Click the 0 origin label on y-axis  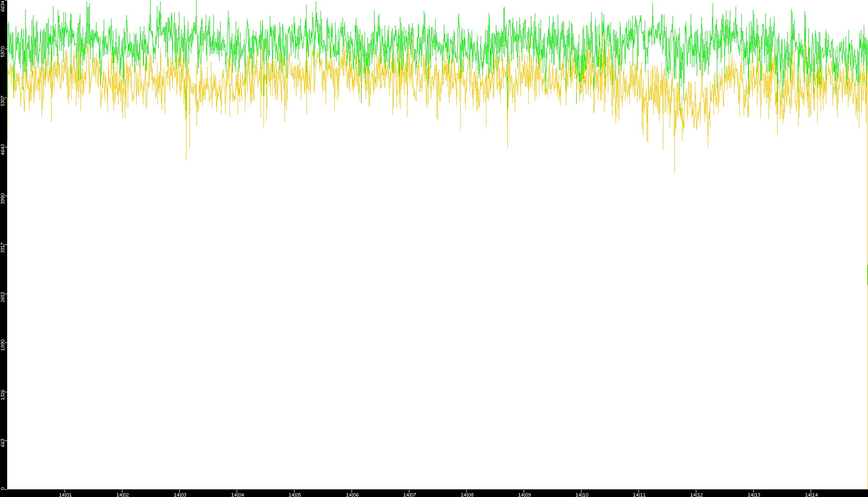coord(3,488)
